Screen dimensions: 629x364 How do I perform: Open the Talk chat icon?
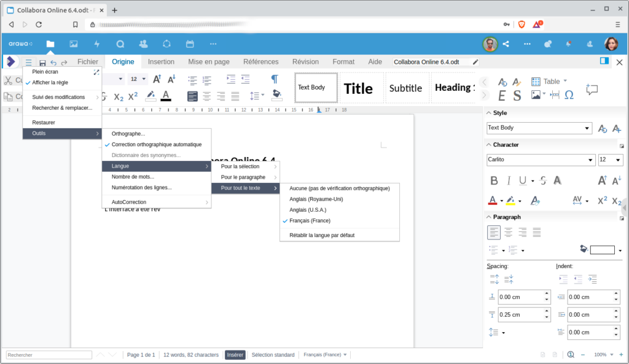pos(120,44)
